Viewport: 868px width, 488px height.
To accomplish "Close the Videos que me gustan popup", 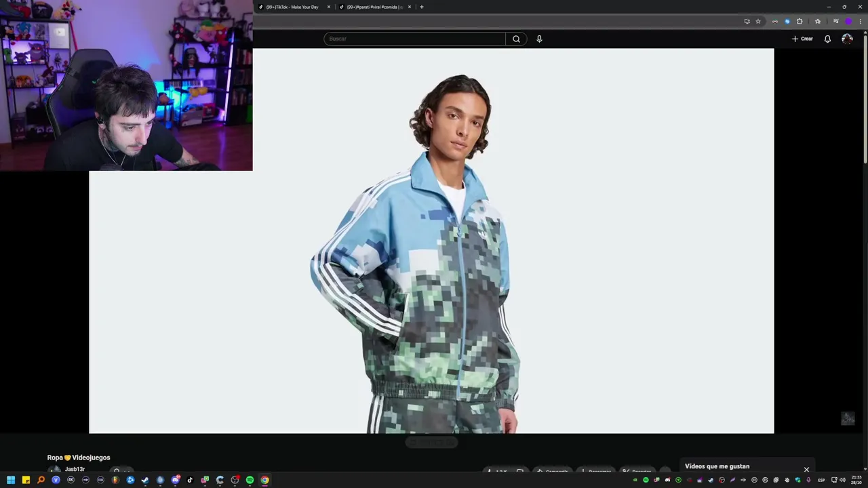I will 806,469.
